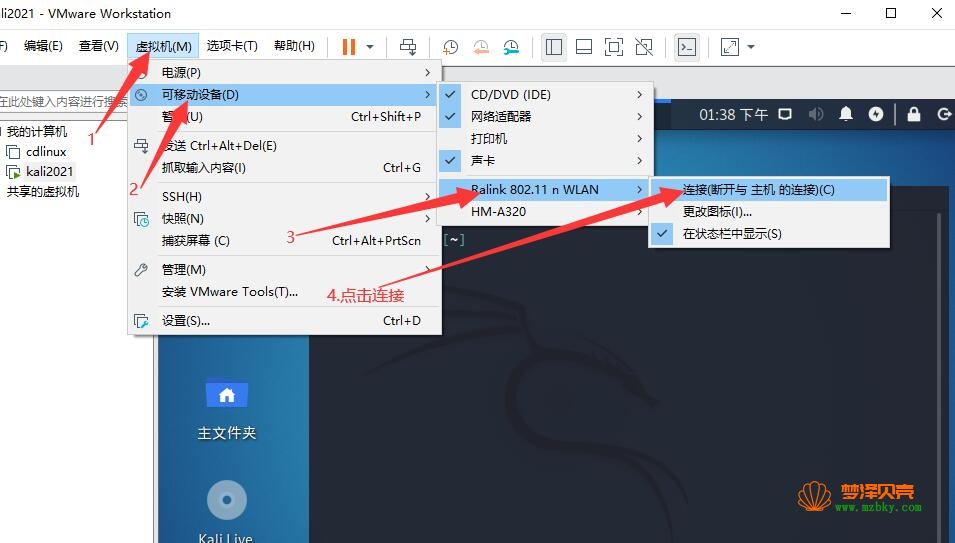Revert to snapshot using the clock-arrow icon

click(x=481, y=47)
